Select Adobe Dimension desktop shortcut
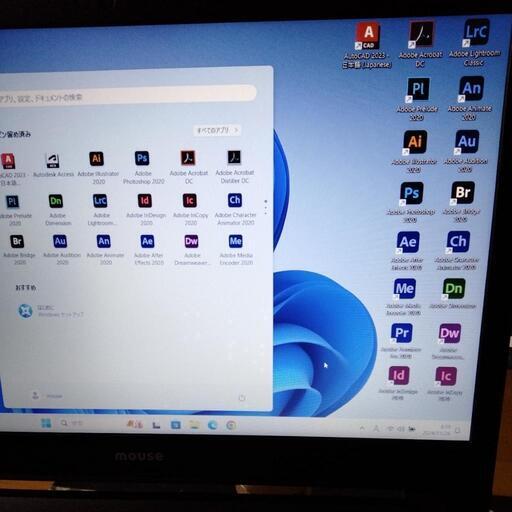This screenshot has width=512, height=512. pyautogui.click(x=453, y=293)
